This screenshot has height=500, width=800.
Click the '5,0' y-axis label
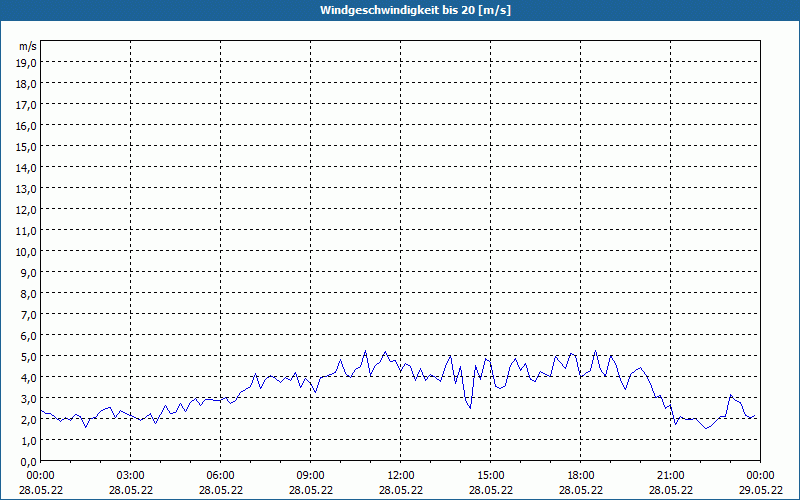(x=29, y=357)
